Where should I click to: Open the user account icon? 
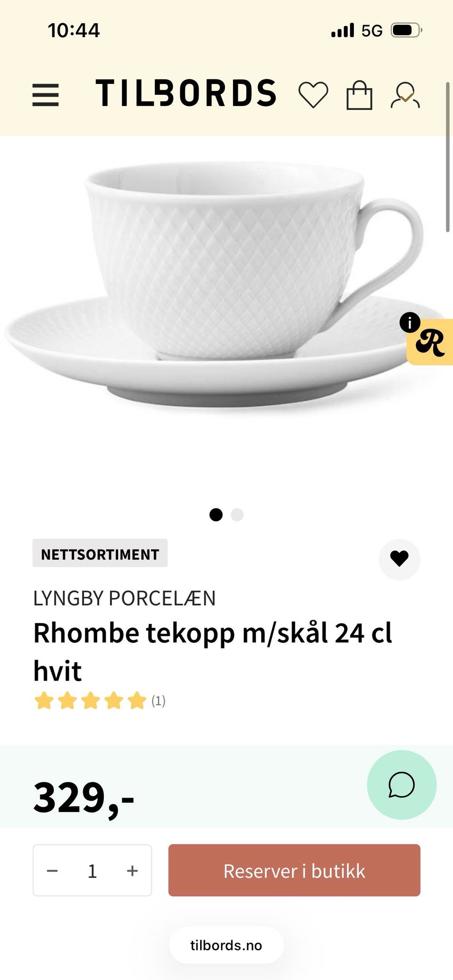(405, 95)
